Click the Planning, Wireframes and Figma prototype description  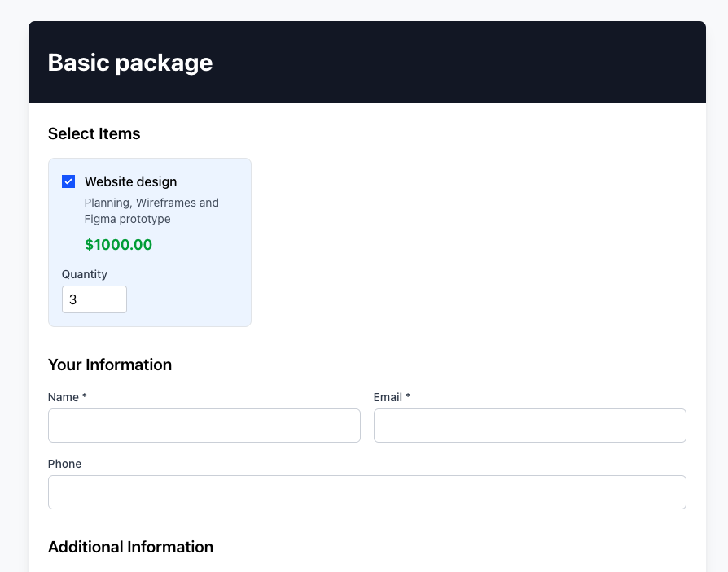coord(151,211)
